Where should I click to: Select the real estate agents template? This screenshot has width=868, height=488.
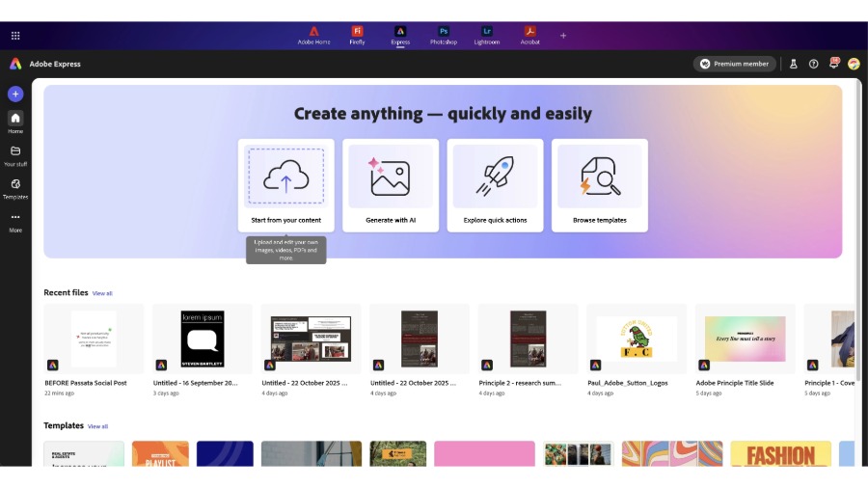pyautogui.click(x=84, y=453)
